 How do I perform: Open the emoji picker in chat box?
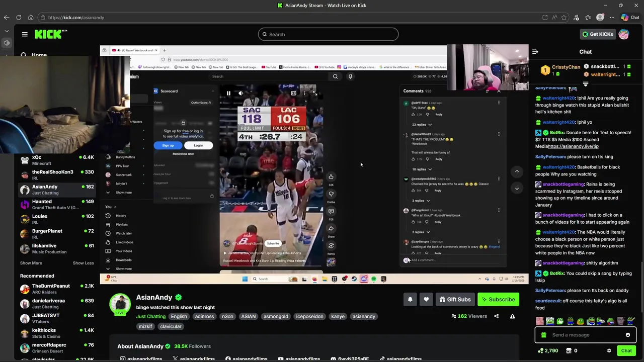628,335
